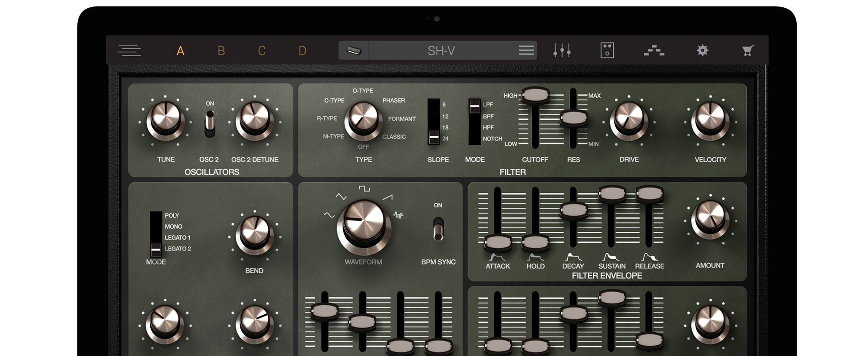Click the filter envelope ATTACK slider handle
The width and height of the screenshot is (868, 356).
[498, 242]
